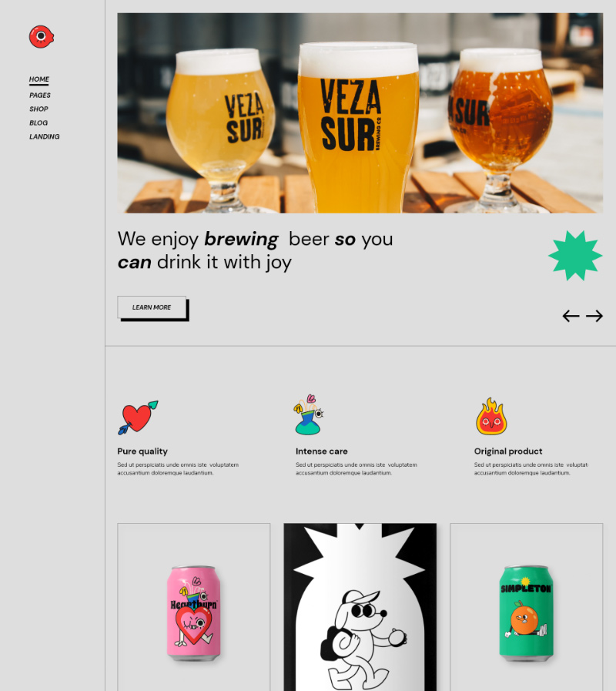Open the black-and-white dog cartoon card

[360, 607]
